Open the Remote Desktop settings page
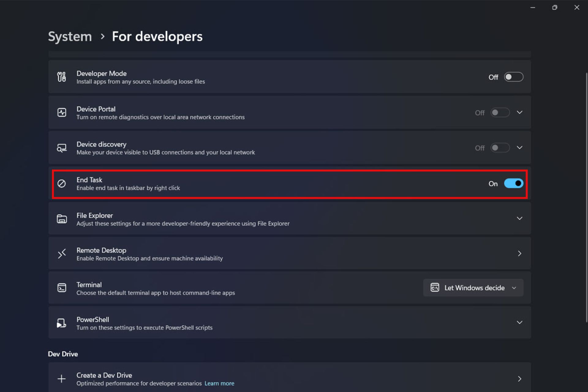The height and width of the screenshot is (392, 588). click(x=519, y=254)
